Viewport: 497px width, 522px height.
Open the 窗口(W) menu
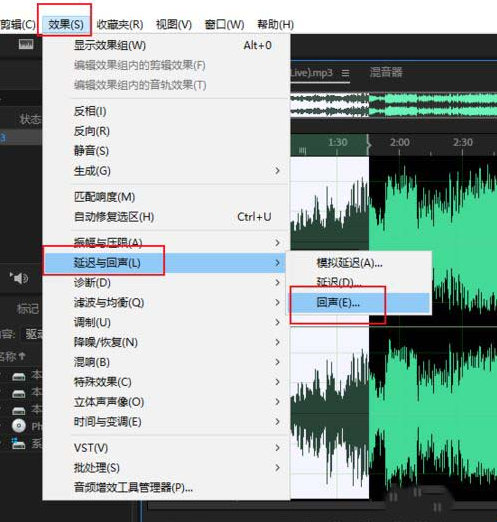(224, 24)
